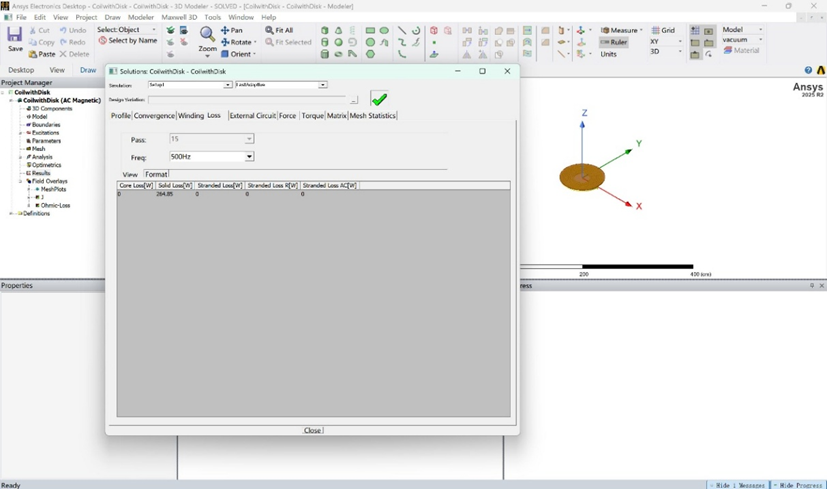Click the design variation browse button

(x=353, y=100)
